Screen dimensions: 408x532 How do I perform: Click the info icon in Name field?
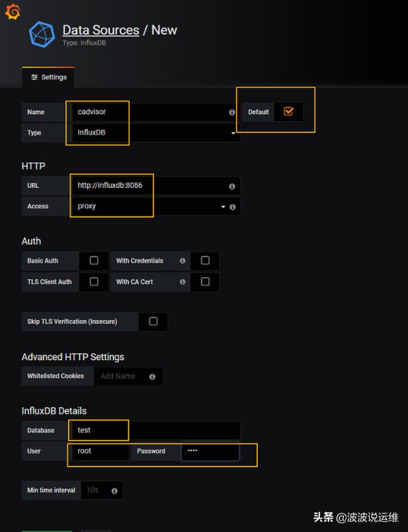pyautogui.click(x=232, y=112)
